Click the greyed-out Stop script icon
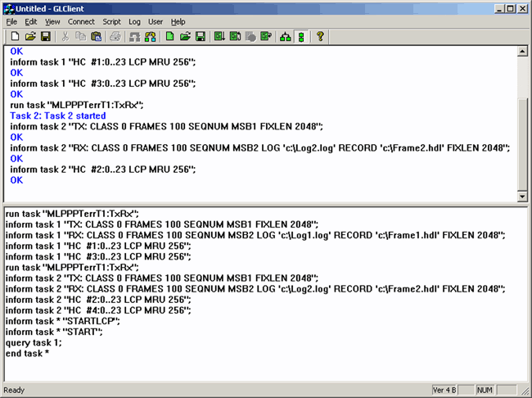 (x=250, y=36)
